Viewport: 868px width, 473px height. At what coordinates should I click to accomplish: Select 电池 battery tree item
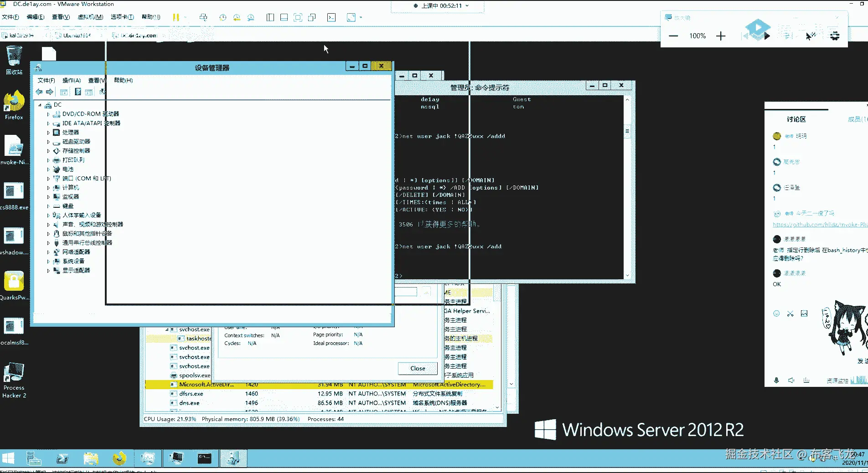pyautogui.click(x=67, y=169)
